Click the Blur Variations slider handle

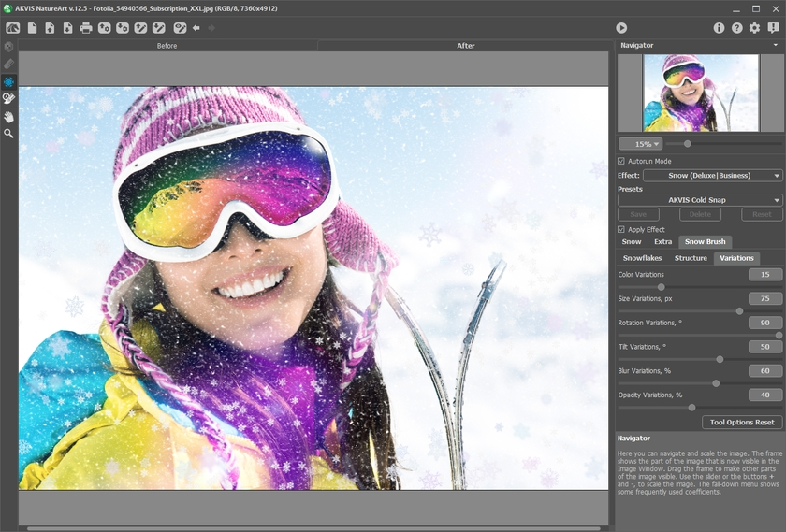(x=716, y=383)
